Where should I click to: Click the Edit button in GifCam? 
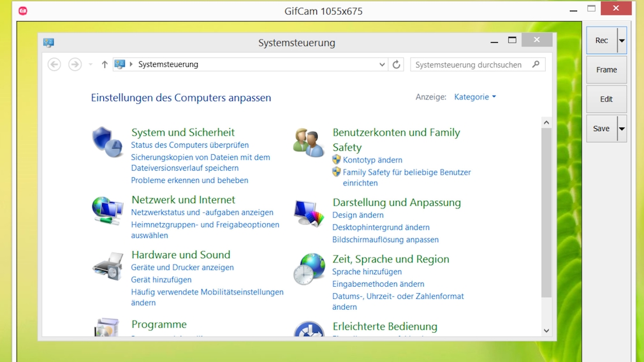point(606,99)
